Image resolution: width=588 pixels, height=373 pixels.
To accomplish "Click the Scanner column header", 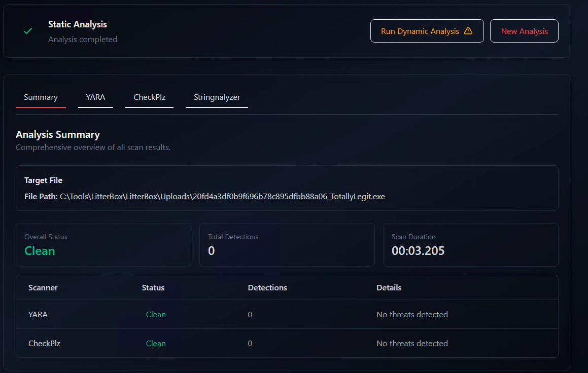I will [x=43, y=288].
